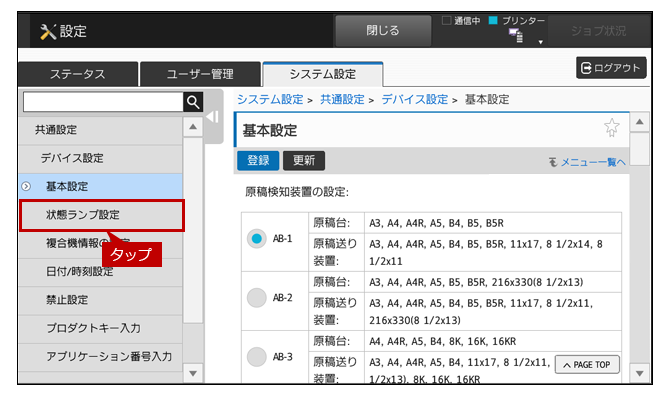The height and width of the screenshot is (396, 670).
Task: Click the ログアウト button
Action: coord(611,67)
